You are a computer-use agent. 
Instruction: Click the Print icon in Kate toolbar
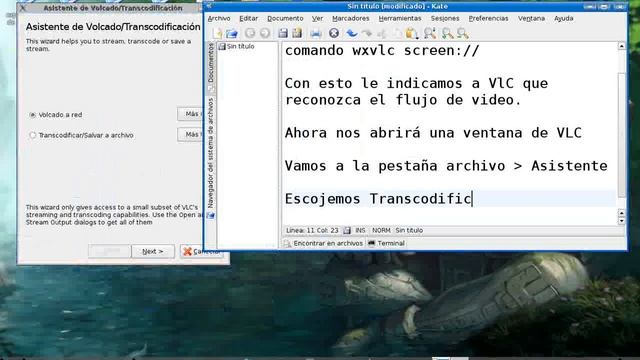[316, 33]
